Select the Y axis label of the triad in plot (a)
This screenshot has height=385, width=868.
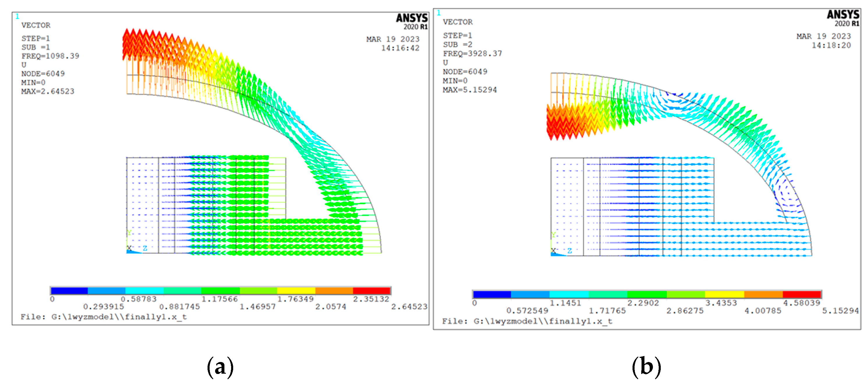[x=129, y=233]
